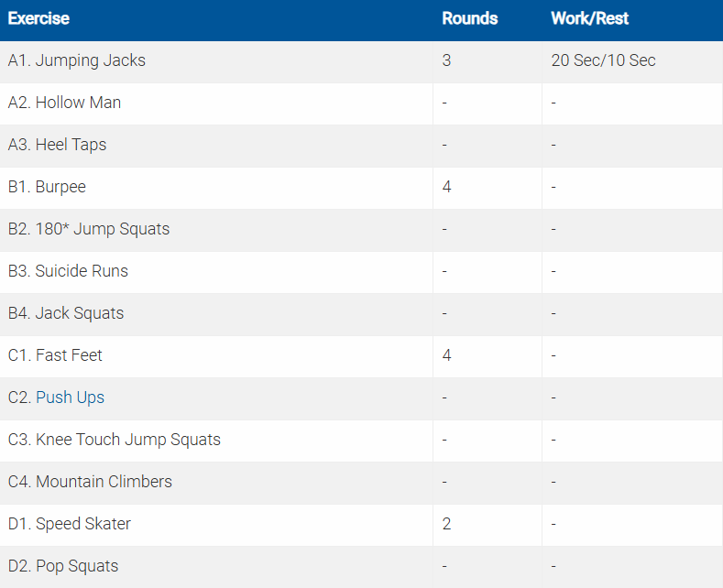Screen dimensions: 723x588
Task: Click the B1. Burpee exercise name
Action: click(47, 187)
